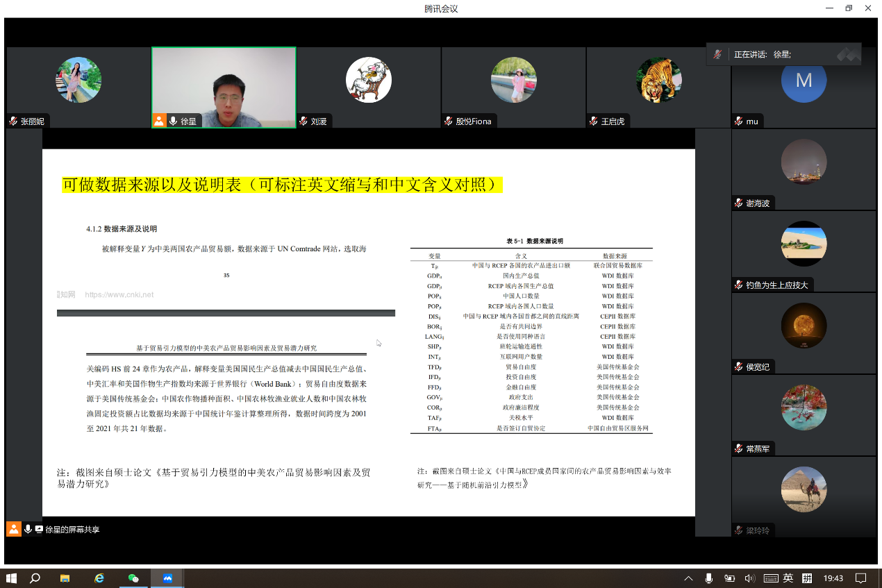
Task: Click the Windows search icon
Action: tap(35, 578)
